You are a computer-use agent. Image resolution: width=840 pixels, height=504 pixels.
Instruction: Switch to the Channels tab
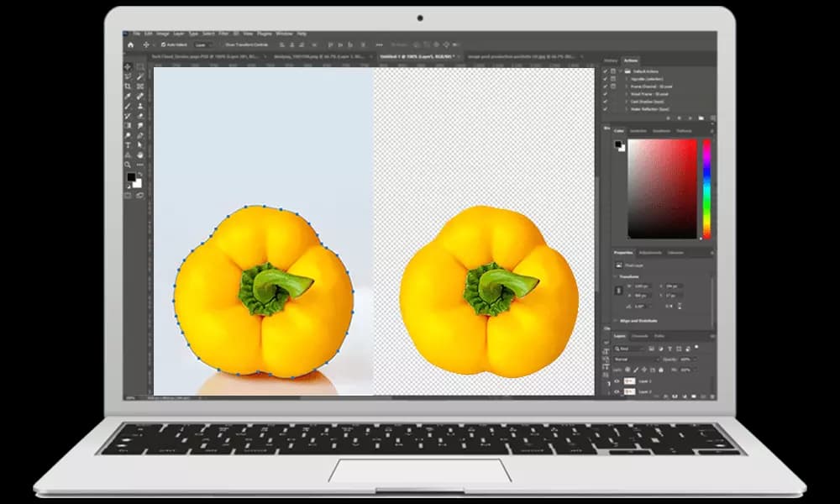tap(640, 336)
